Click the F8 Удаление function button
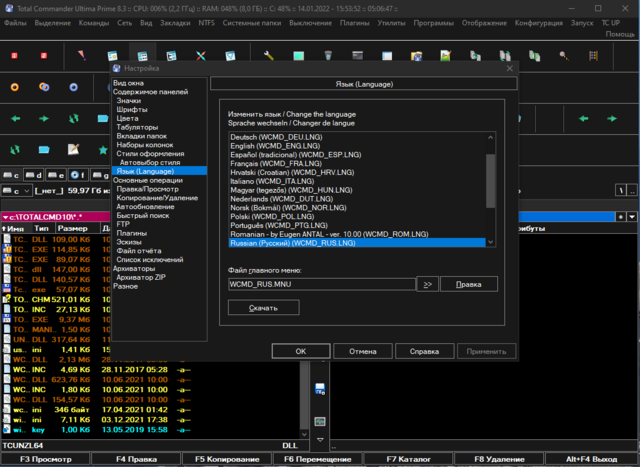This screenshot has height=467, width=640. tap(499, 459)
